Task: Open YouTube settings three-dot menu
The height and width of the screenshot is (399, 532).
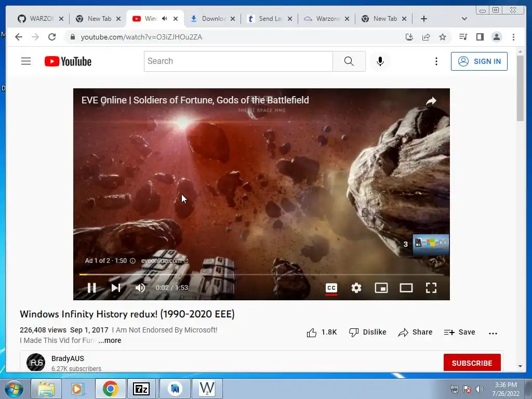Action: pyautogui.click(x=436, y=61)
